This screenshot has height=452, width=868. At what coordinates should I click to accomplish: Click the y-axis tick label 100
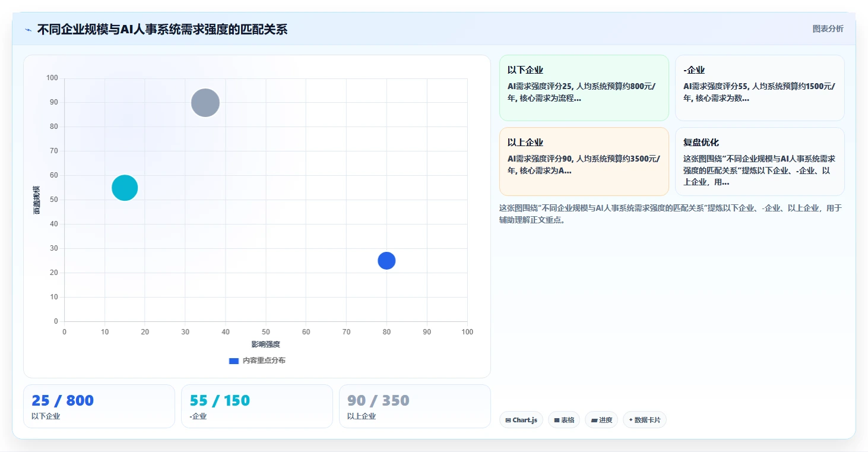click(52, 78)
